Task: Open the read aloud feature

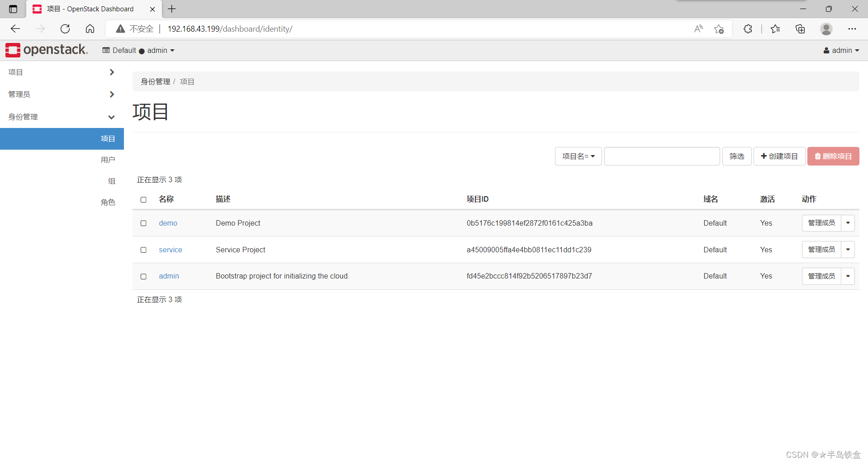Action: tap(698, 29)
